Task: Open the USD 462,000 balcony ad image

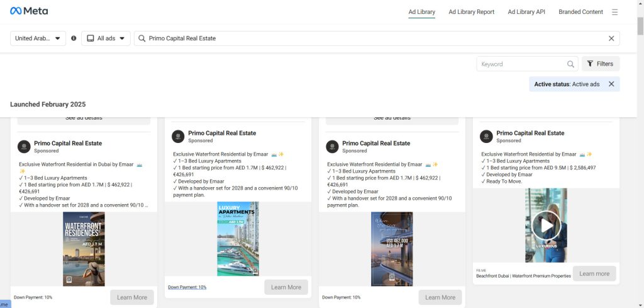Action: 392,249
